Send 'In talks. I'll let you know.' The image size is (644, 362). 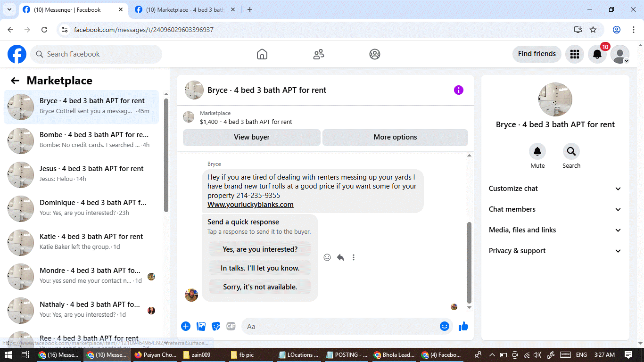(260, 268)
